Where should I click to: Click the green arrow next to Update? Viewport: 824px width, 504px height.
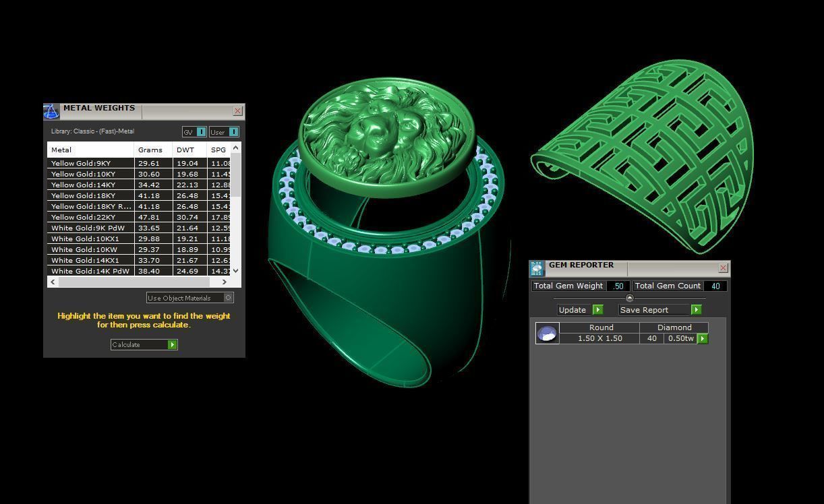pos(597,310)
